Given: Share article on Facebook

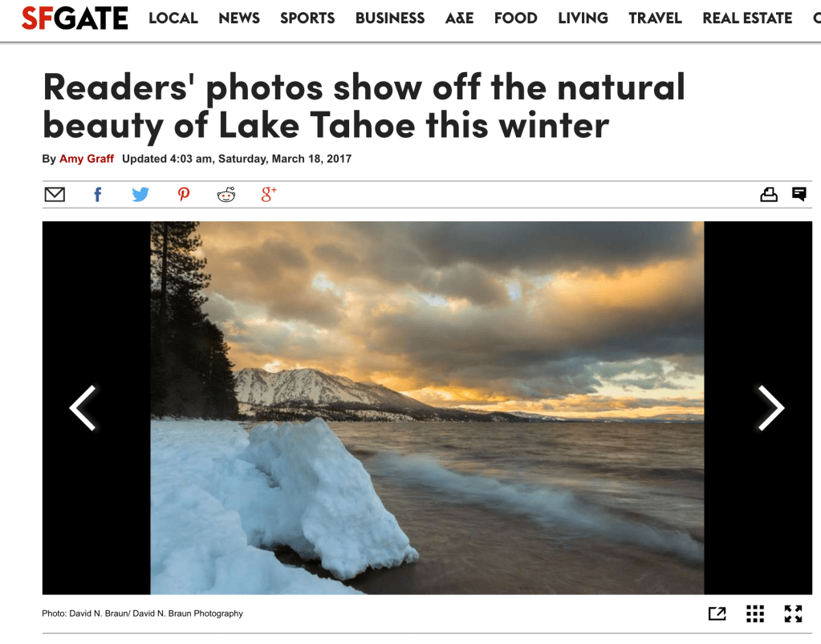Looking at the screenshot, I should coord(97,195).
